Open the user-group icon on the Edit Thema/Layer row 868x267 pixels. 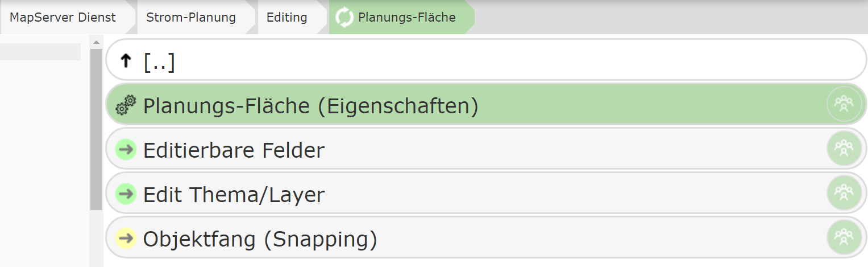(x=844, y=193)
